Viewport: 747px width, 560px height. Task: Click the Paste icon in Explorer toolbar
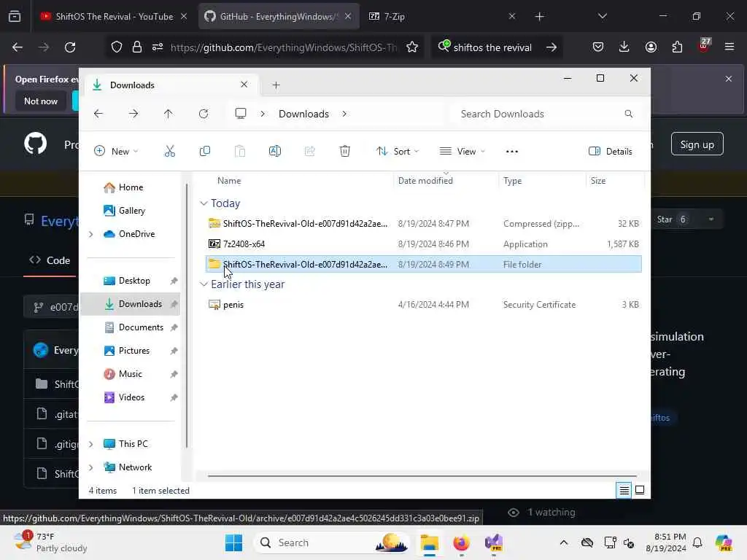click(239, 152)
